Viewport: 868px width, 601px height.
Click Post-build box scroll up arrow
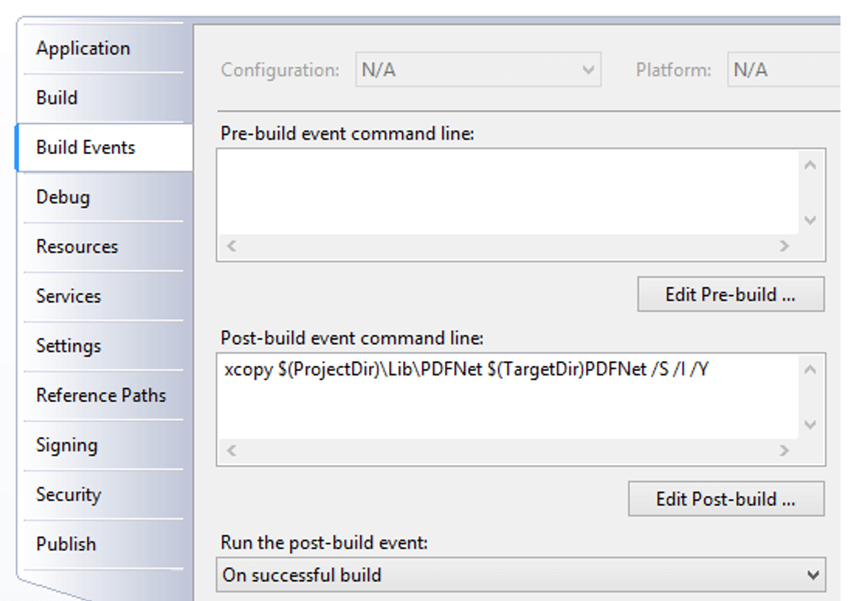tap(811, 370)
